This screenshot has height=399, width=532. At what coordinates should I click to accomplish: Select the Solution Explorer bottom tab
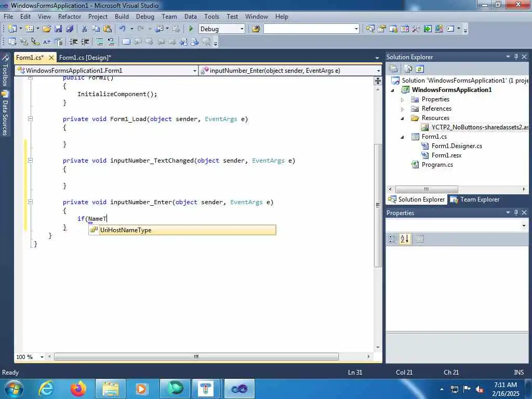coord(417,199)
